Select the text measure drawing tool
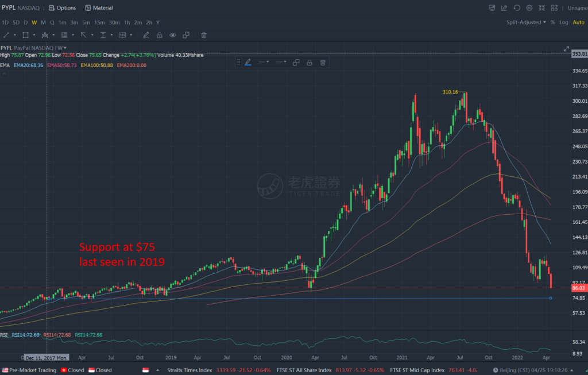Image resolution: width=588 pixels, height=375 pixels. pos(103,35)
